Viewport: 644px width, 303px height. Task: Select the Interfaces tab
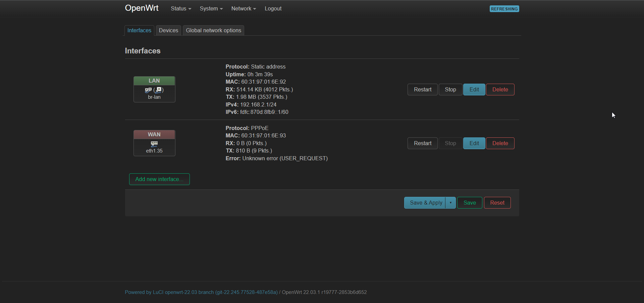[x=139, y=30]
